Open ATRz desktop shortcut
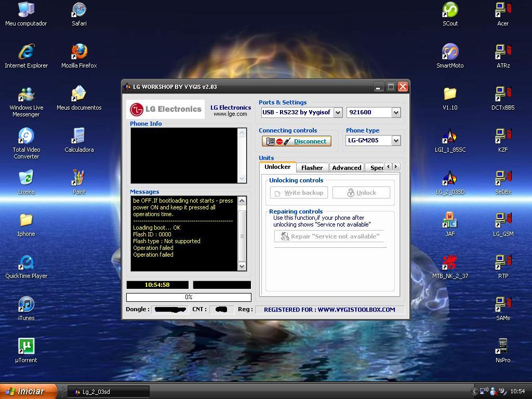The width and height of the screenshot is (532, 399). pyautogui.click(x=503, y=56)
